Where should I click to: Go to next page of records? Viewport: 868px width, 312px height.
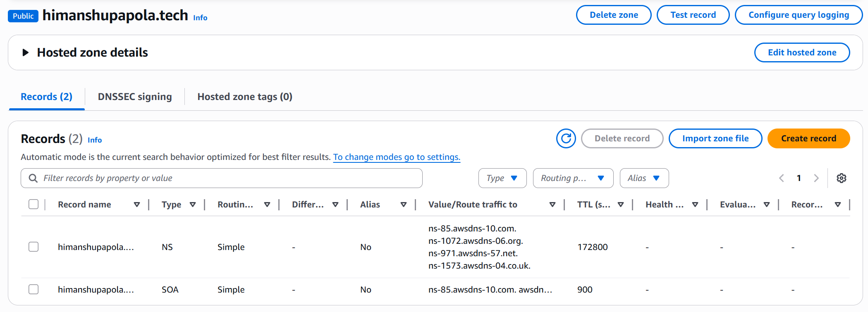[x=816, y=178]
